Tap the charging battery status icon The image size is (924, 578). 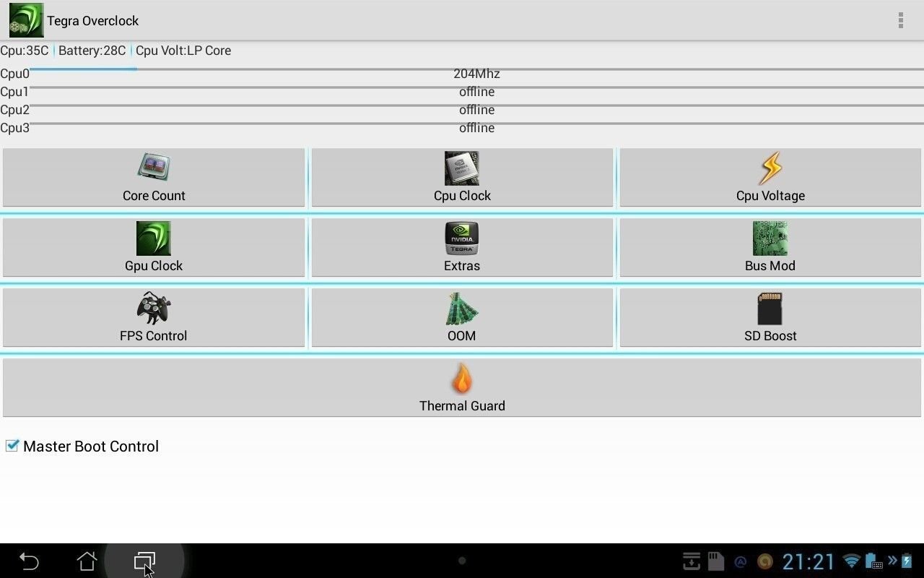pyautogui.click(x=907, y=561)
